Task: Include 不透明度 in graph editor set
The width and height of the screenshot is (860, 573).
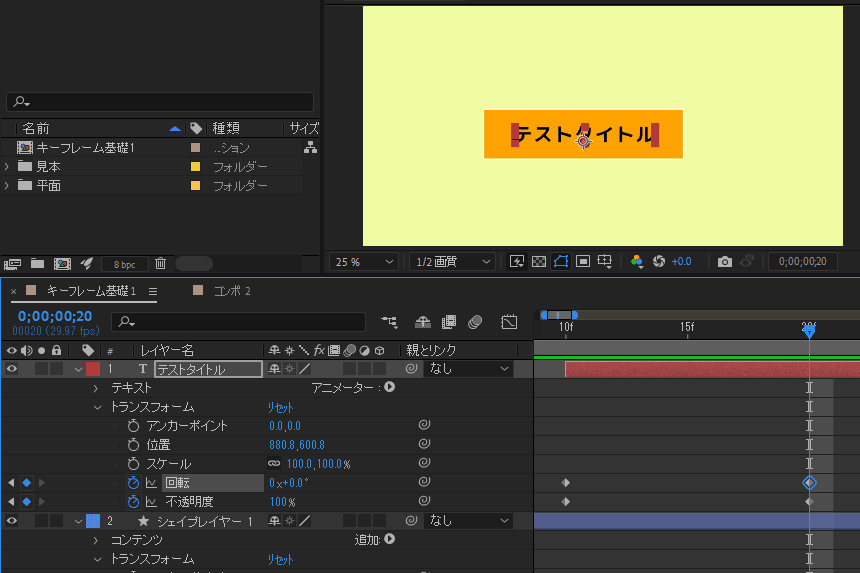Action: coord(151,502)
